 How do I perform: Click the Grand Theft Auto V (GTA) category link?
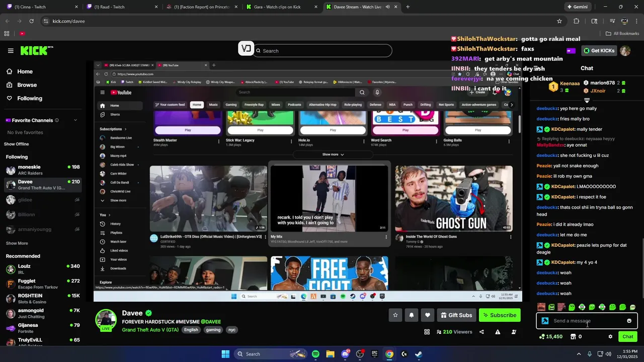pos(150,330)
